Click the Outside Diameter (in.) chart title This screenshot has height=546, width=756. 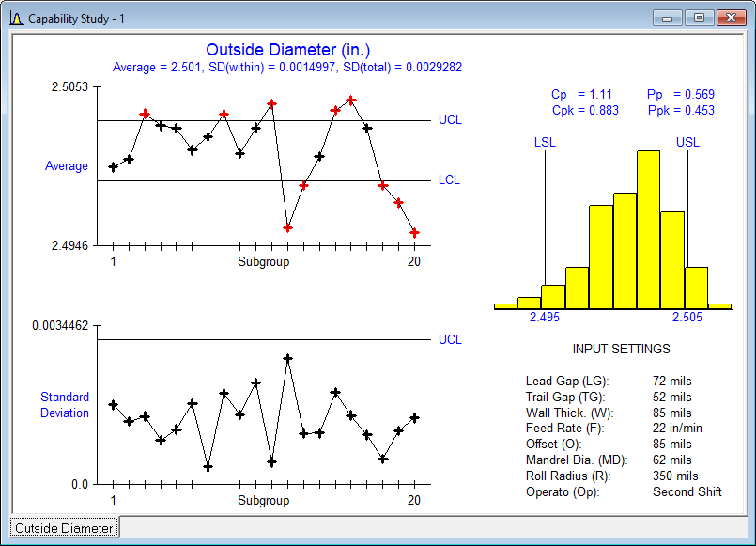287,50
